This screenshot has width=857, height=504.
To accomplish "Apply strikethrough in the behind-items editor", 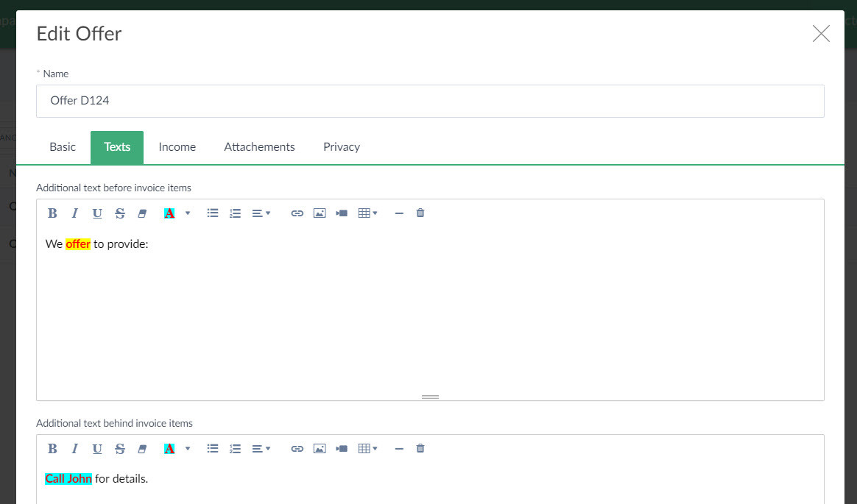I will 120,448.
